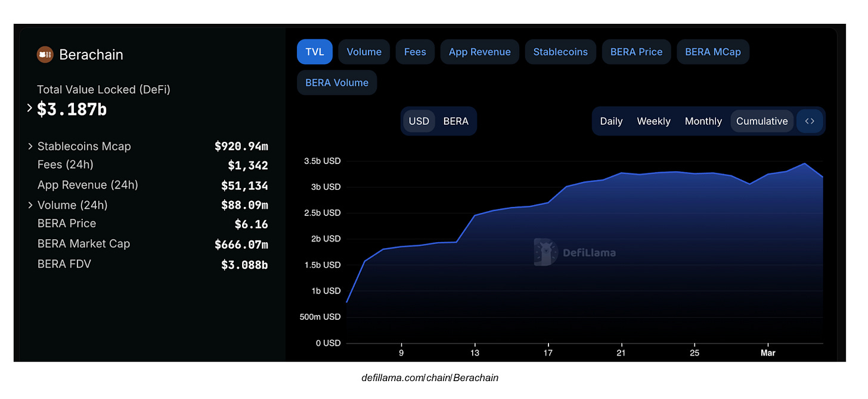Click the 500m USD axis label

click(320, 317)
